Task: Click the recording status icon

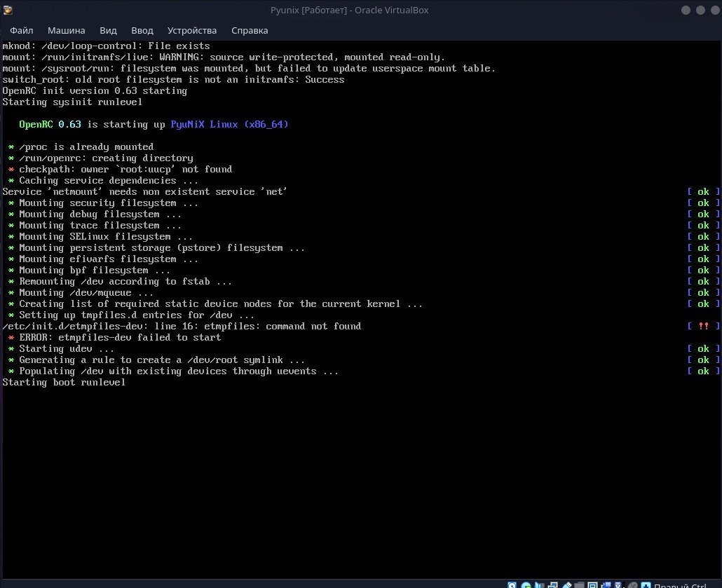Action: click(606, 585)
